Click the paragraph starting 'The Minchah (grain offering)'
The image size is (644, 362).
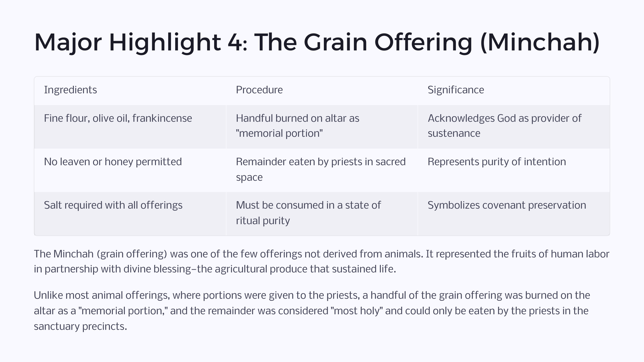[322, 261]
